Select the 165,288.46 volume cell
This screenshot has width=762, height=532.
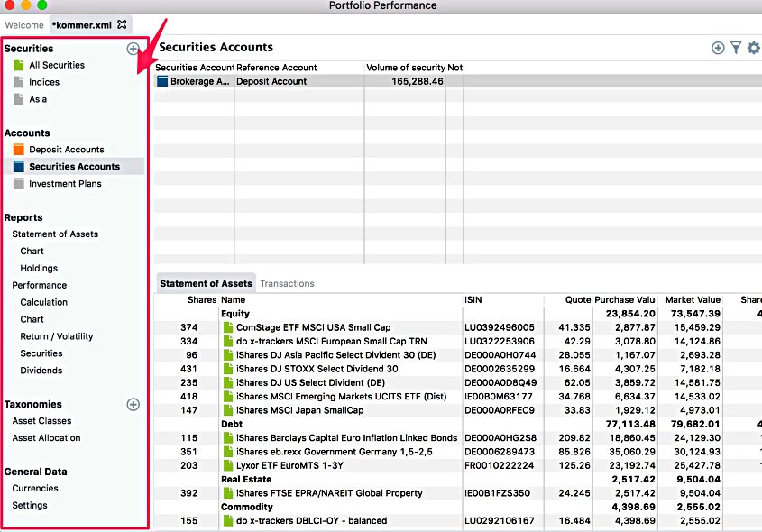[405, 81]
